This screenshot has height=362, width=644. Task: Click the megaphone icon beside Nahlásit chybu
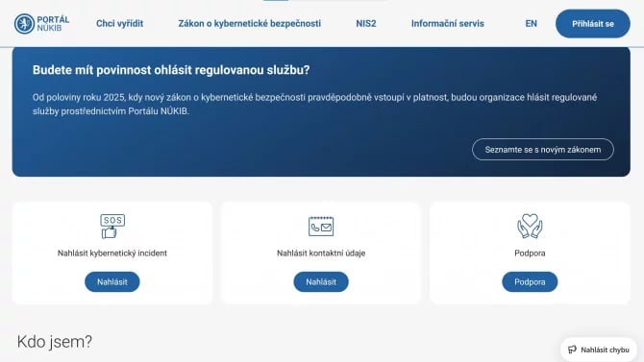pos(572,350)
